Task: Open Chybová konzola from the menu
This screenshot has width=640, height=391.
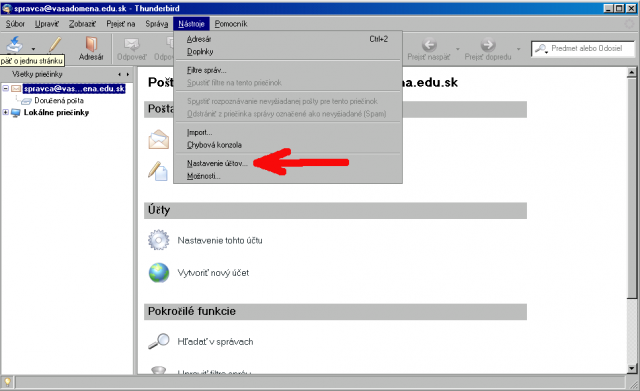Action: pyautogui.click(x=288, y=145)
